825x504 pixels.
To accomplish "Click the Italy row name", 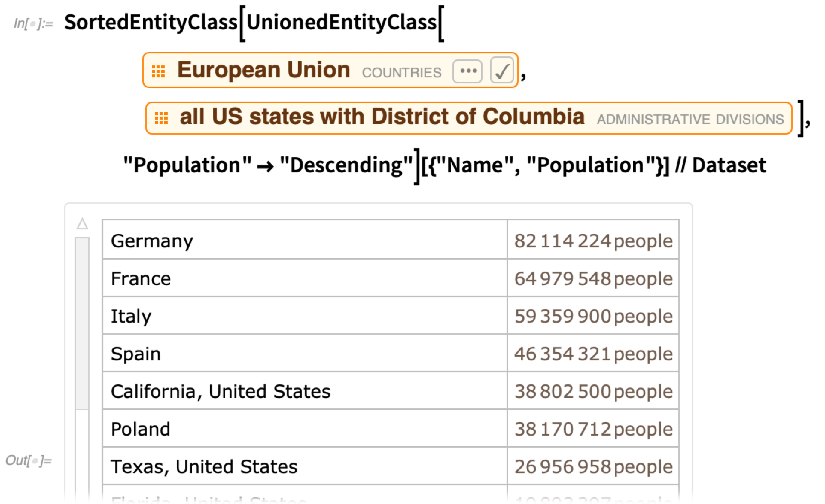I will click(x=131, y=316).
